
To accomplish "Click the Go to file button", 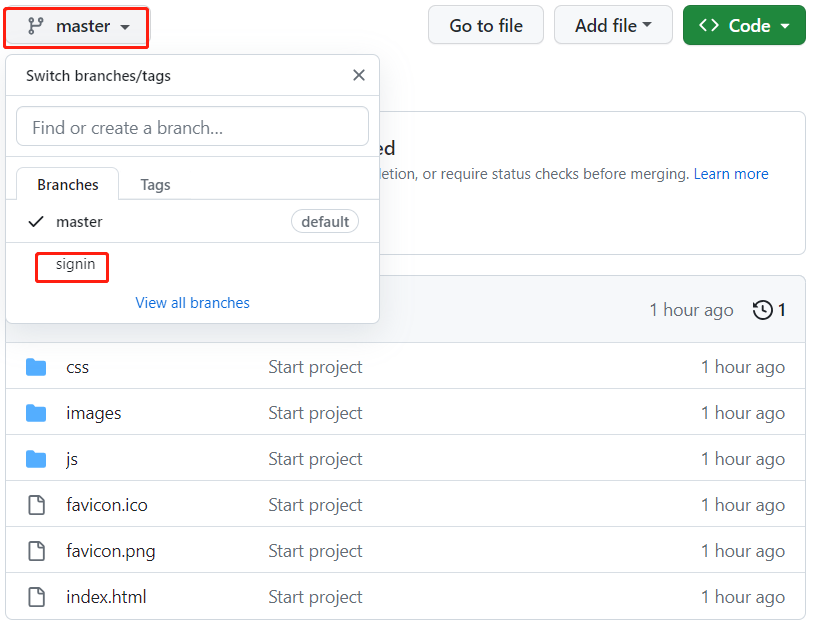I will (486, 25).
